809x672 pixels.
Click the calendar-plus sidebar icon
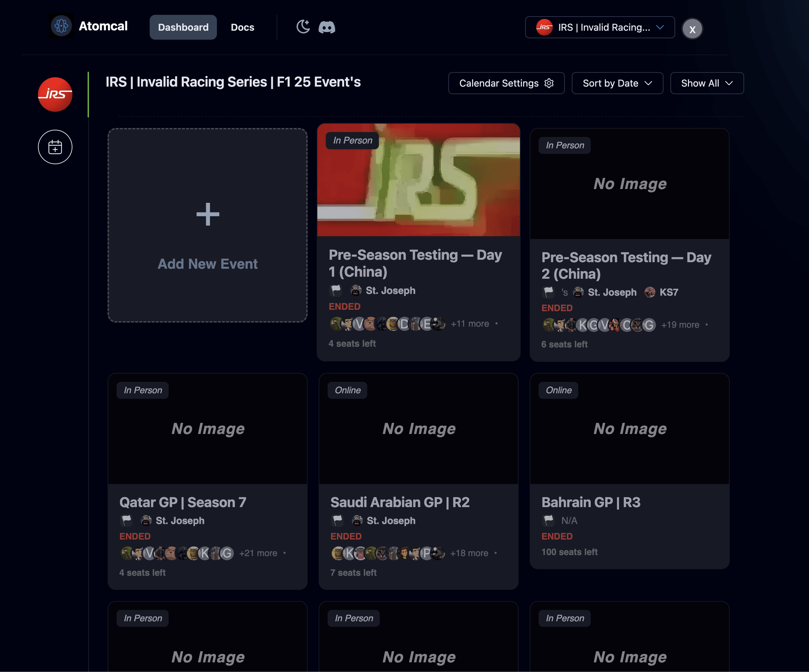pos(55,147)
